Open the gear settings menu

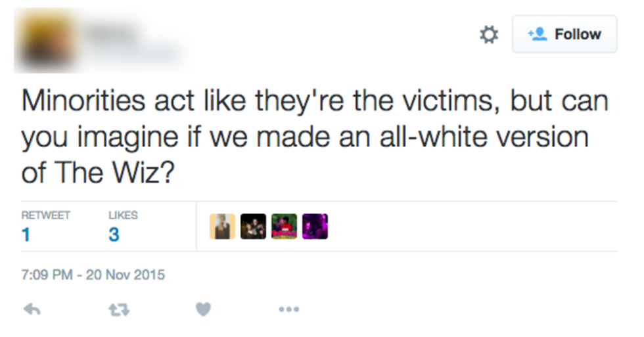point(489,34)
